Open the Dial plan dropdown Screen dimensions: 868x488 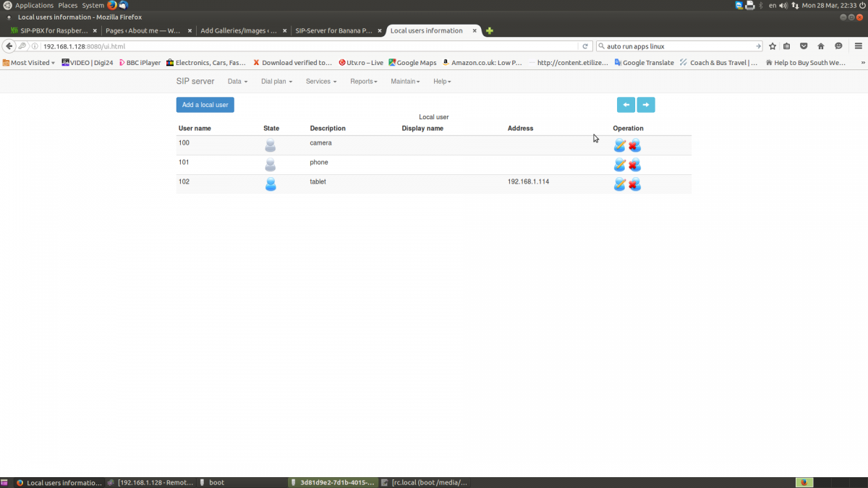tap(276, 82)
